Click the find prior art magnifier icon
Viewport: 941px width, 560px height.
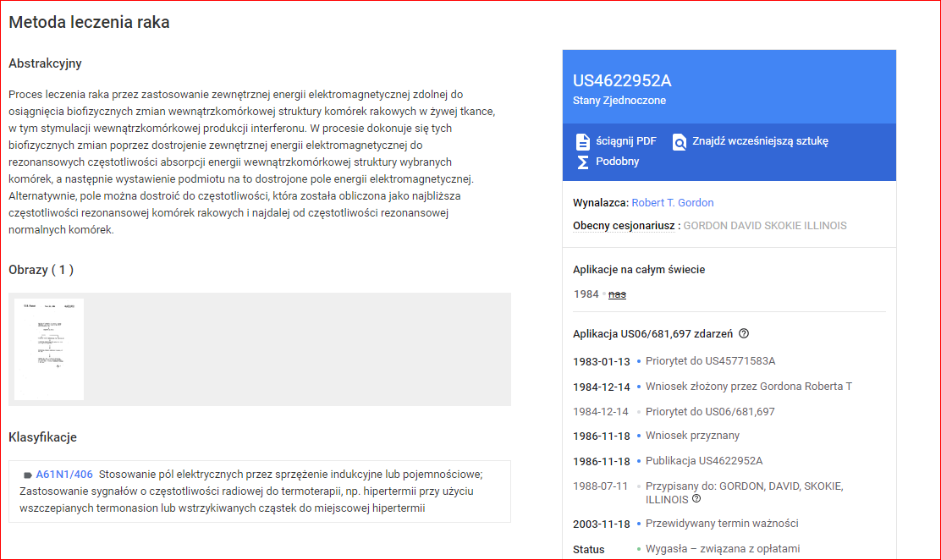click(x=680, y=141)
